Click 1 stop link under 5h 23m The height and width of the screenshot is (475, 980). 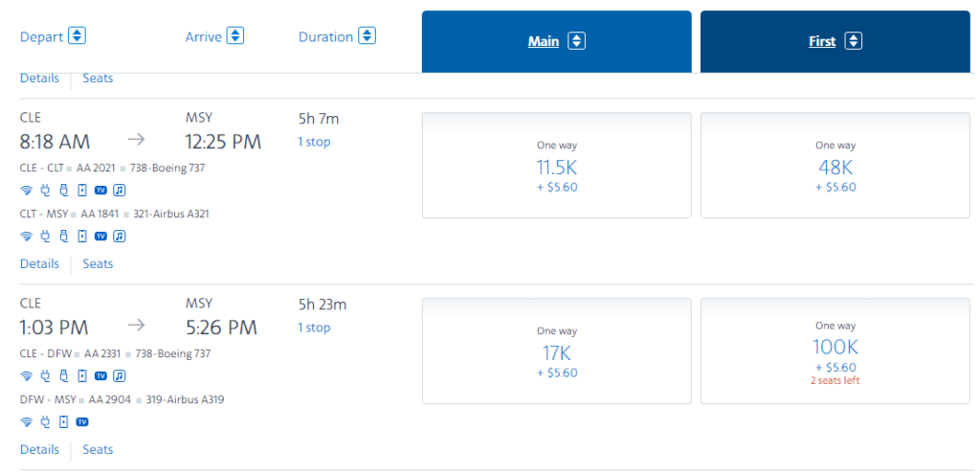(x=314, y=328)
